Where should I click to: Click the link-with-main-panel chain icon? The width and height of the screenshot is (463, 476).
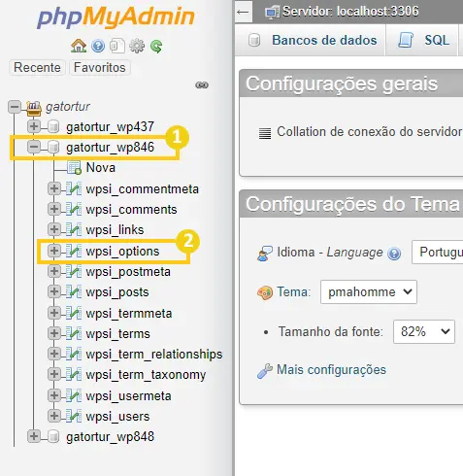[x=202, y=85]
